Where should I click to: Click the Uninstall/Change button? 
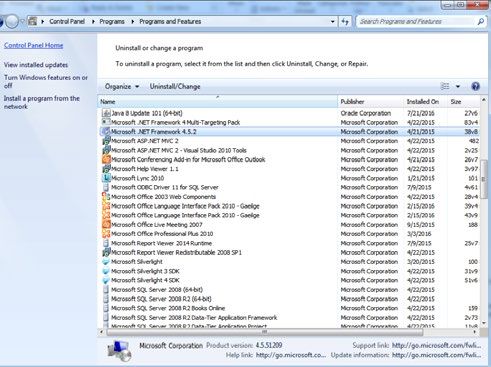point(175,86)
